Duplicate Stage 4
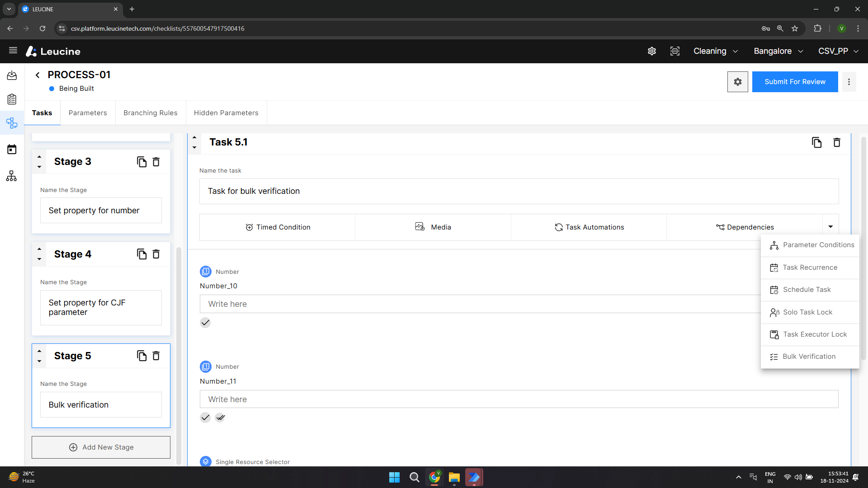Viewport: 868px width, 488px height. coord(142,254)
